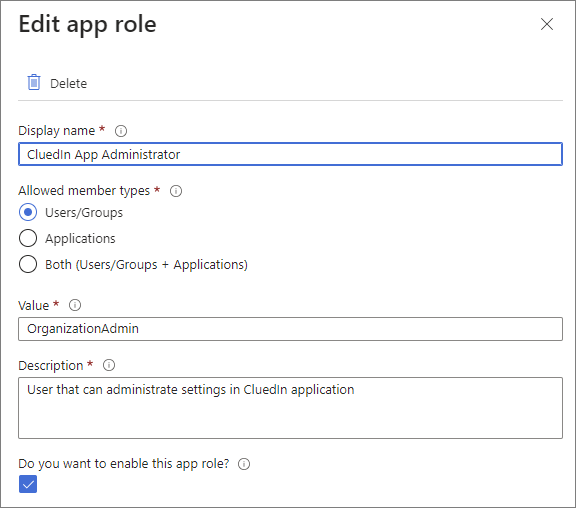Click the 'Value' field label

[x=33, y=306]
